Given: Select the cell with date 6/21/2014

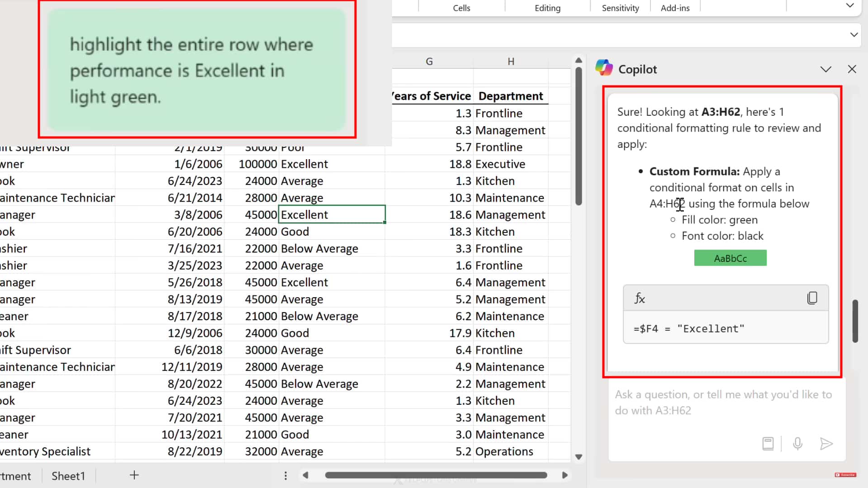Looking at the screenshot, I should (x=170, y=198).
